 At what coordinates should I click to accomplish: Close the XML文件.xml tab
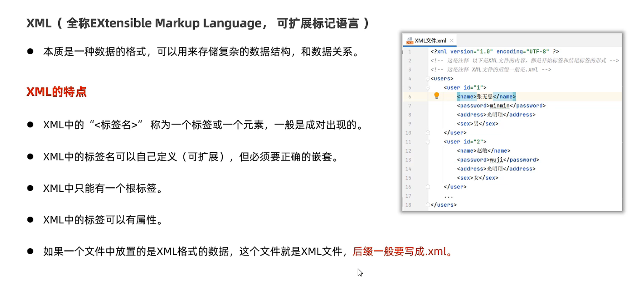coord(452,40)
